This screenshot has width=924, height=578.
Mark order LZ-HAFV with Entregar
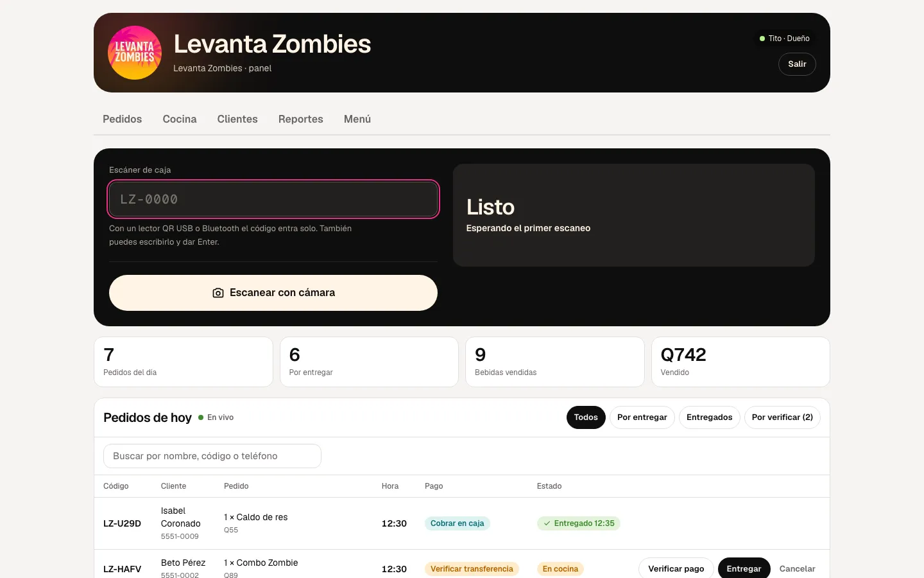pos(744,569)
